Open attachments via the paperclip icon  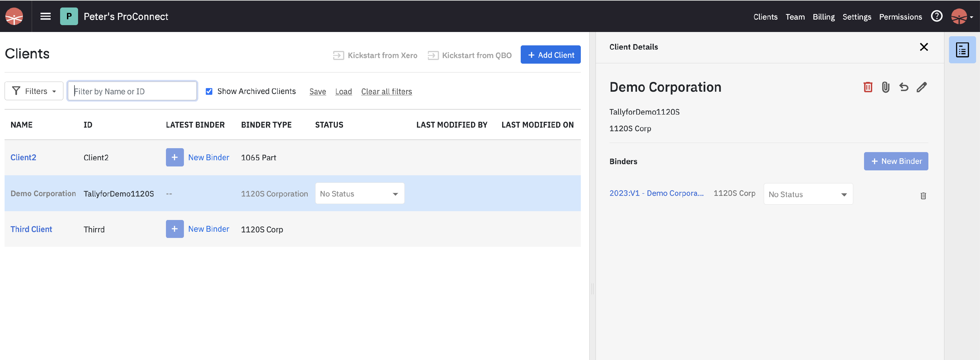click(886, 87)
